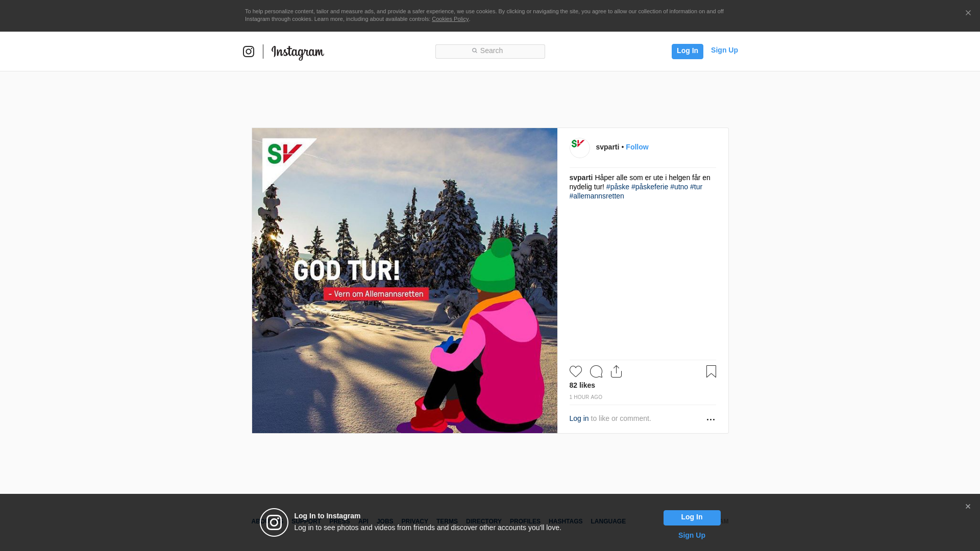Open the #allemannsretten hashtag link
This screenshot has height=551, width=980.
click(596, 196)
